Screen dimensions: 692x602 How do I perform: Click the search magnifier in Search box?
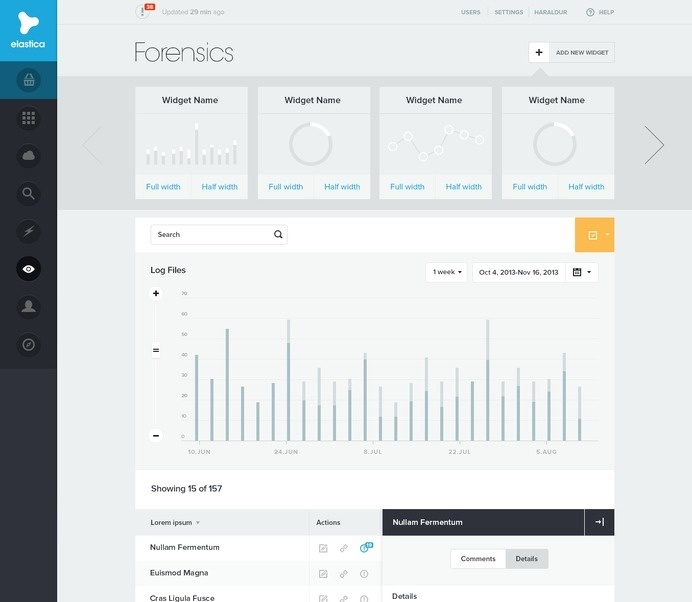point(278,234)
